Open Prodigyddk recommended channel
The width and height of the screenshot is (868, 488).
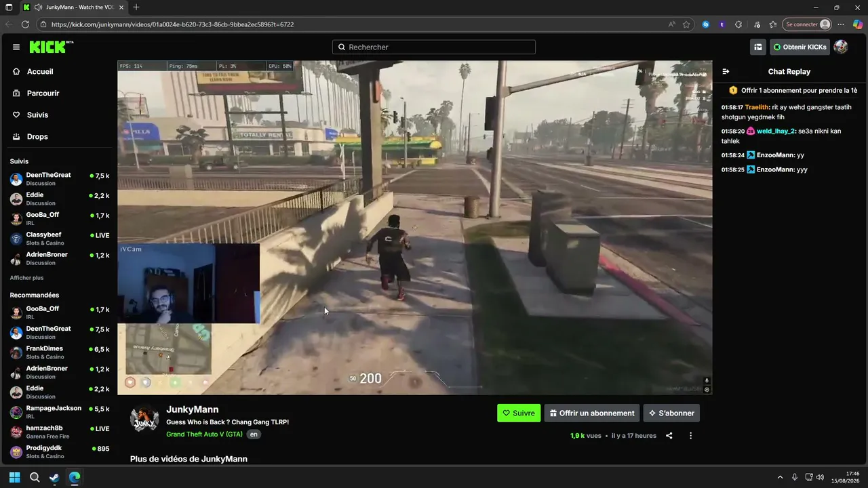coord(60,451)
